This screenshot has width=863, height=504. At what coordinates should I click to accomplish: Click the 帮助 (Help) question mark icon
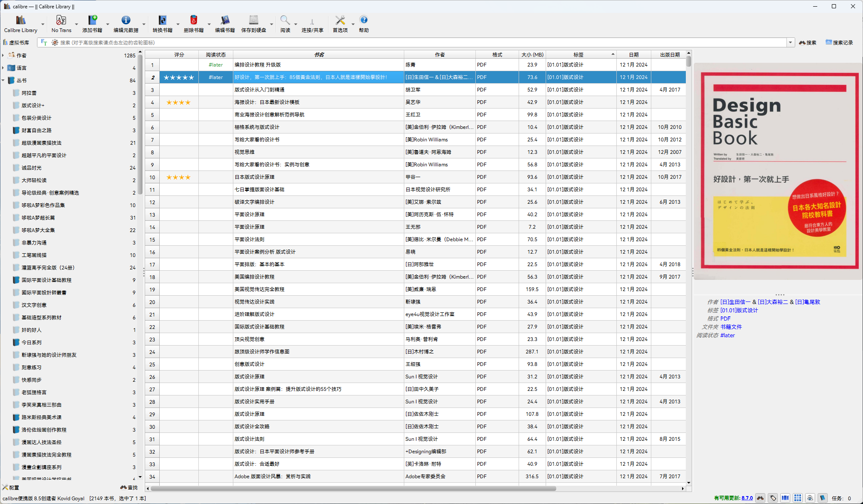tap(363, 20)
